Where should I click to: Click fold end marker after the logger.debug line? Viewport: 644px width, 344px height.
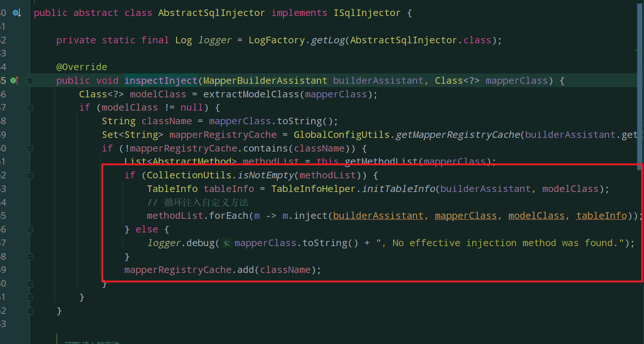pos(30,257)
